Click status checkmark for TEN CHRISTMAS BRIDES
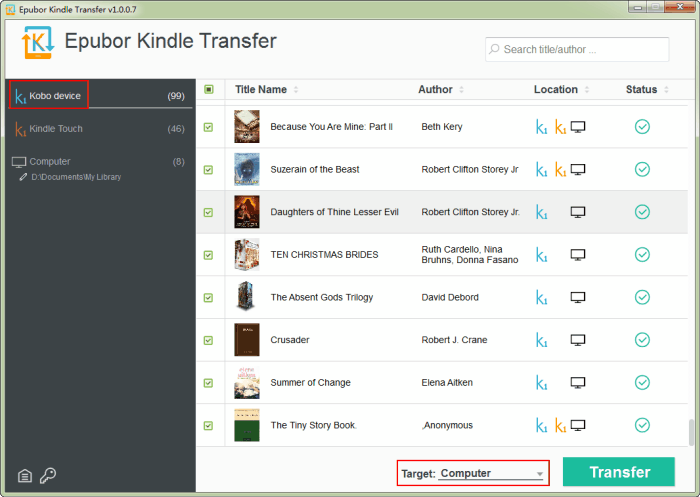 click(x=642, y=255)
